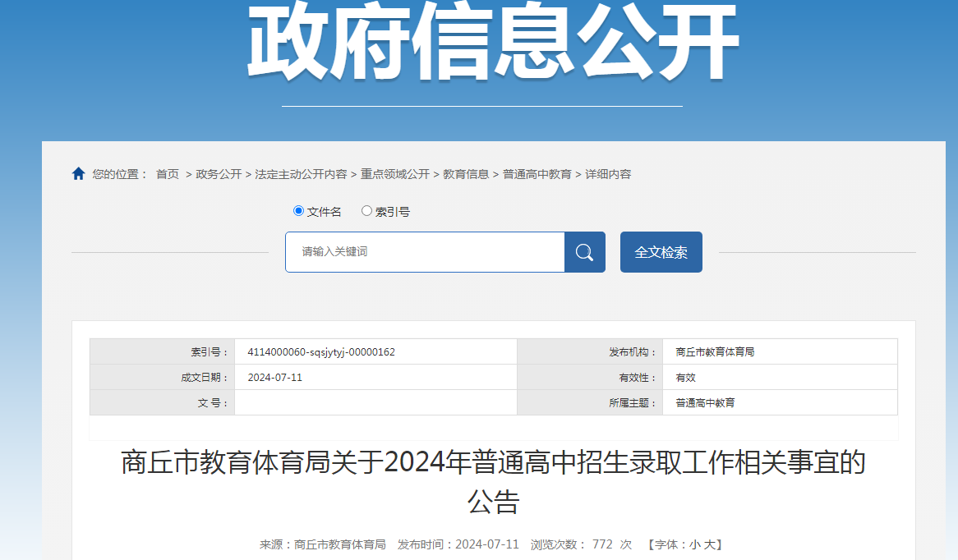This screenshot has height=560, width=958.
Task: Click the announcement title about 2024 高中招生录取
Action: coord(491,464)
